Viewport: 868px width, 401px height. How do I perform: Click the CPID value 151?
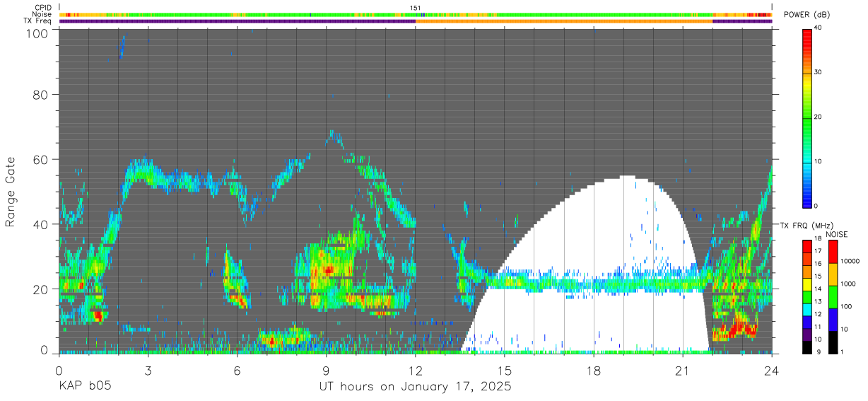(416, 8)
